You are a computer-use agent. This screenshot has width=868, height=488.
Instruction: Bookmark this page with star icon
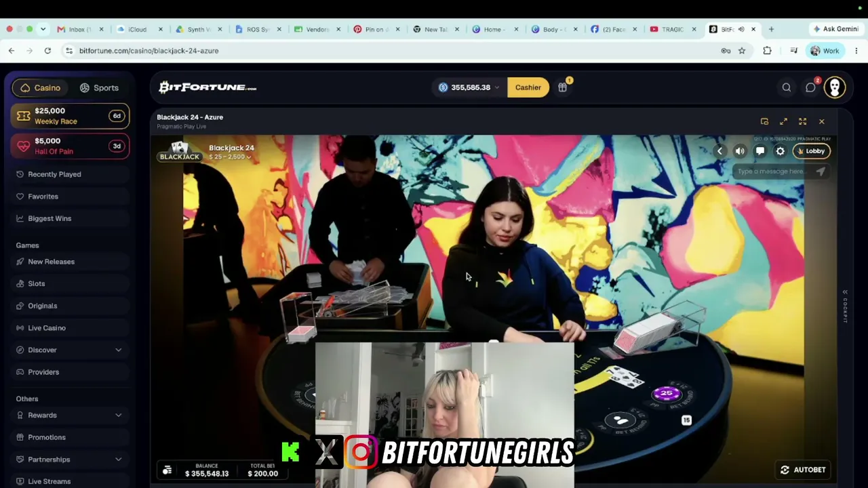[742, 51]
